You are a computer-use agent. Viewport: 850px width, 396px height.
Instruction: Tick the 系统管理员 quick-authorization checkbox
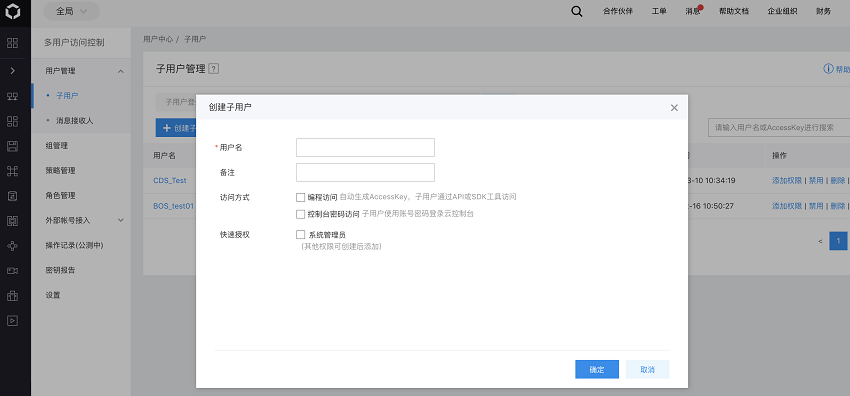click(300, 235)
